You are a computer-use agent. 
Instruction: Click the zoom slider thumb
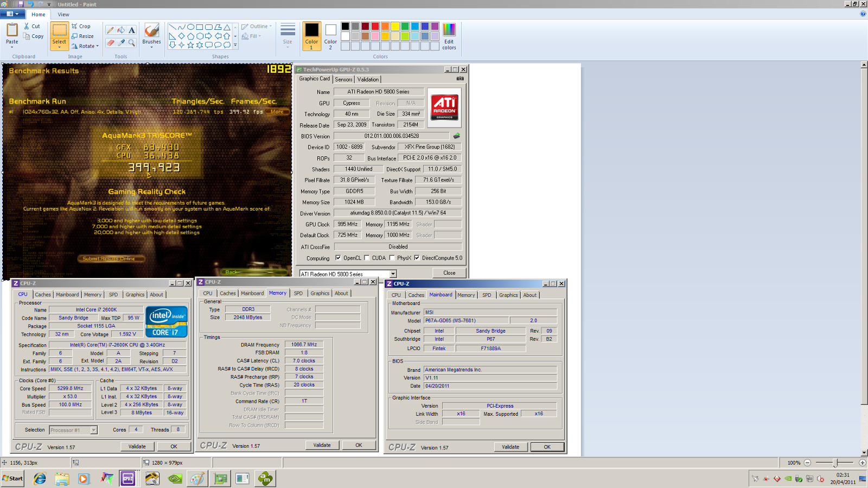point(836,462)
